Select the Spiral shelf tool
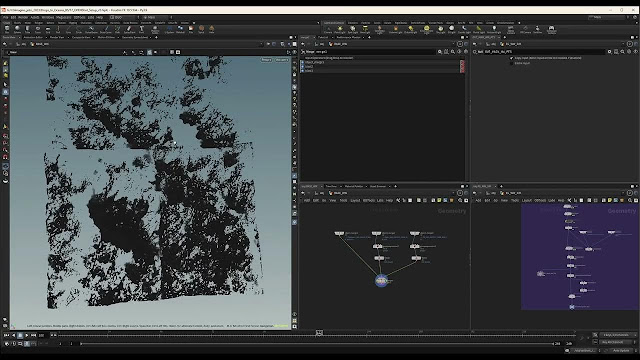The height and width of the screenshot is (360, 640). point(201,29)
